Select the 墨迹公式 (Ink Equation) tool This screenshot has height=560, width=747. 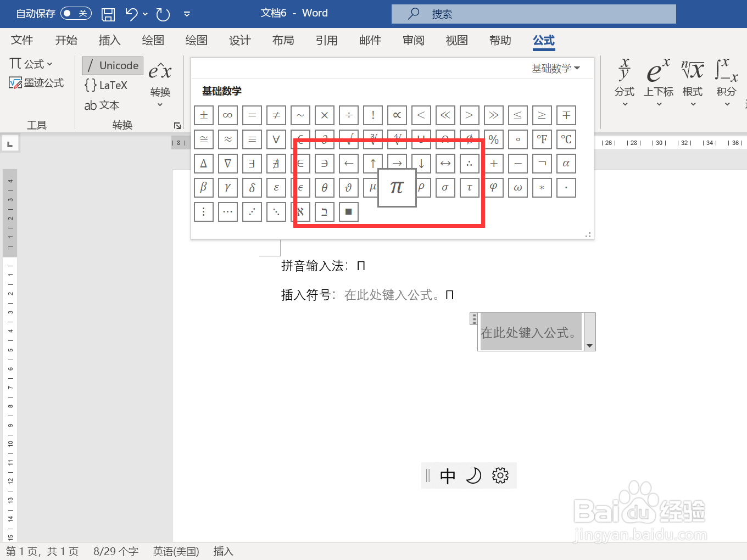[37, 83]
